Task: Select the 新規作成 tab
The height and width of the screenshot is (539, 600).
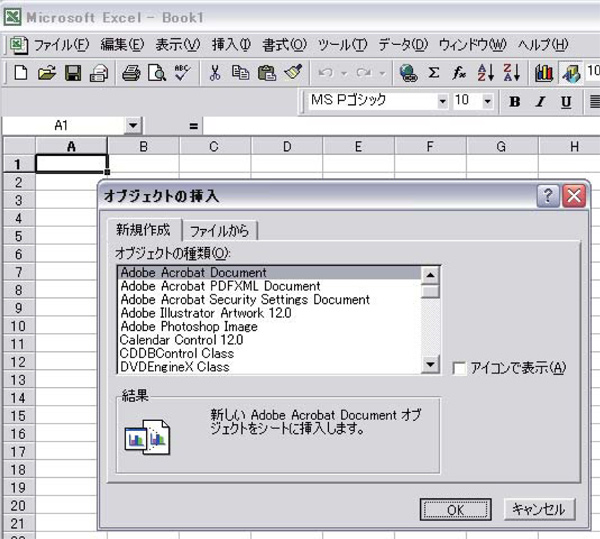Action: [143, 230]
